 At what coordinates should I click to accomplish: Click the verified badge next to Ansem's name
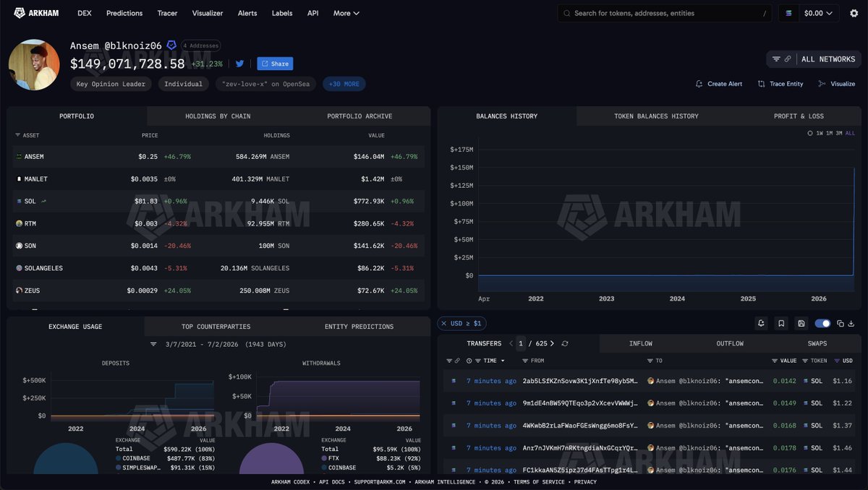[171, 46]
